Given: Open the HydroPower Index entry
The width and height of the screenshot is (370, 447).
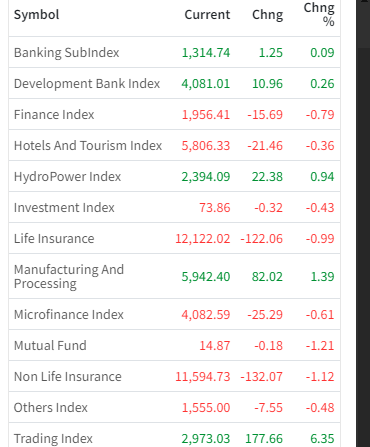Looking at the screenshot, I should point(67,177).
